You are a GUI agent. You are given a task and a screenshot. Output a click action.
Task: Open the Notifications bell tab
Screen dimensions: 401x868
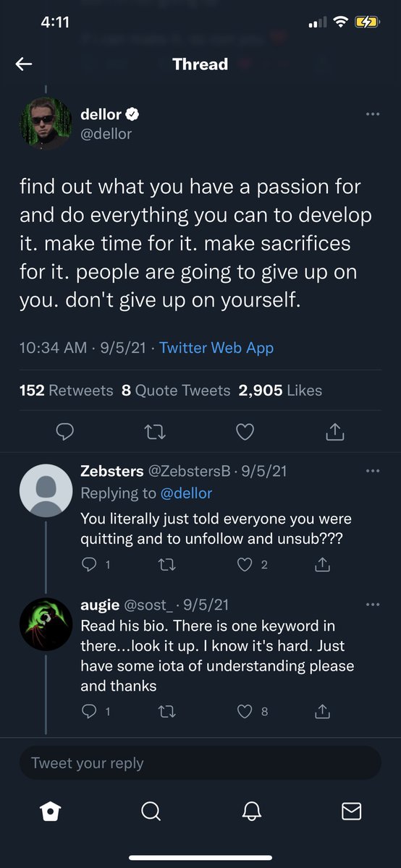[250, 812]
